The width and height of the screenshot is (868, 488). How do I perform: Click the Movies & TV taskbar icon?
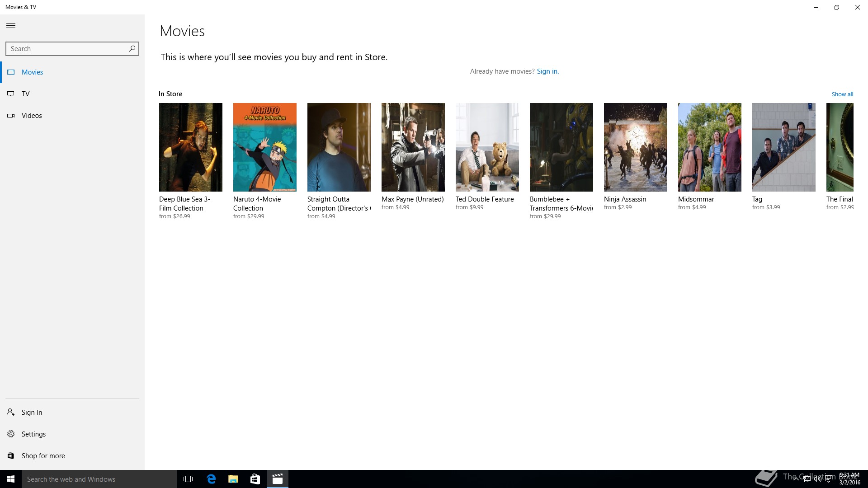tap(278, 479)
